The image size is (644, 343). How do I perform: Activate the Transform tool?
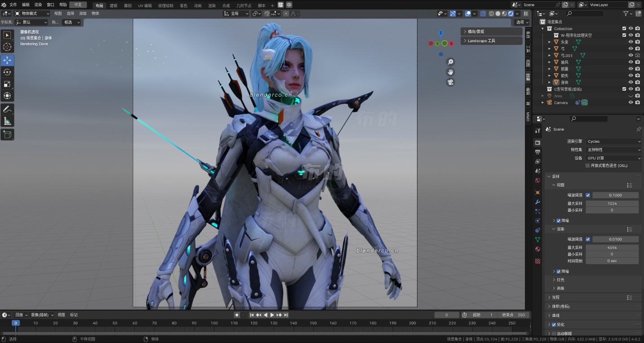7,96
